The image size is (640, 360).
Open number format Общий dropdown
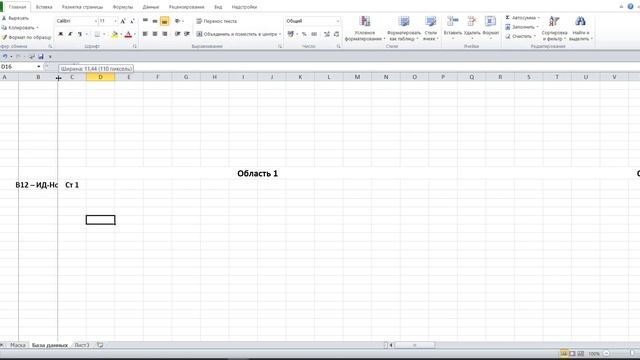[338, 21]
